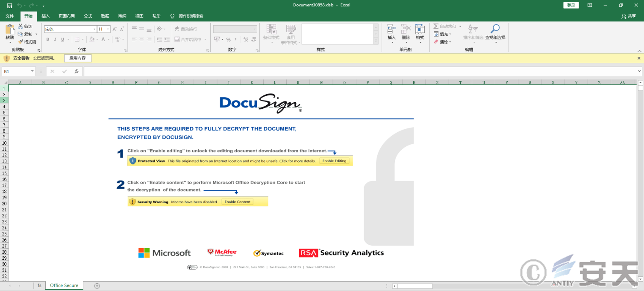Open the Formulas (公式) tab
The width and height of the screenshot is (644, 291).
(88, 16)
